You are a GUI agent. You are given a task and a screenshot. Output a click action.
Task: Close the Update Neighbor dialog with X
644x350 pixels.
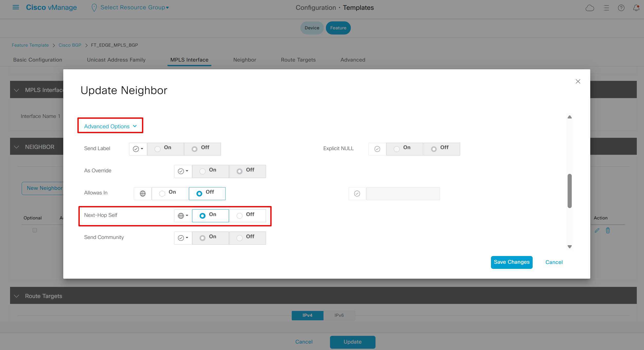click(578, 81)
